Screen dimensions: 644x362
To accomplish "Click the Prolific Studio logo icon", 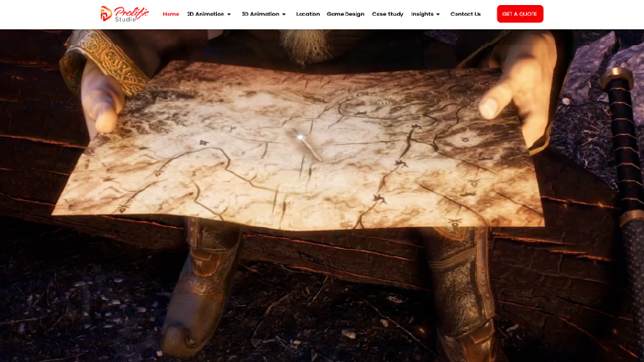I will (106, 13).
